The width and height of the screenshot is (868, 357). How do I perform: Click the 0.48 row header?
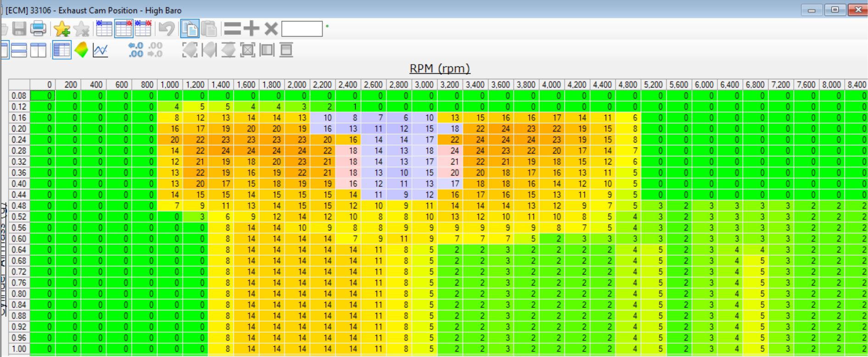(x=19, y=206)
